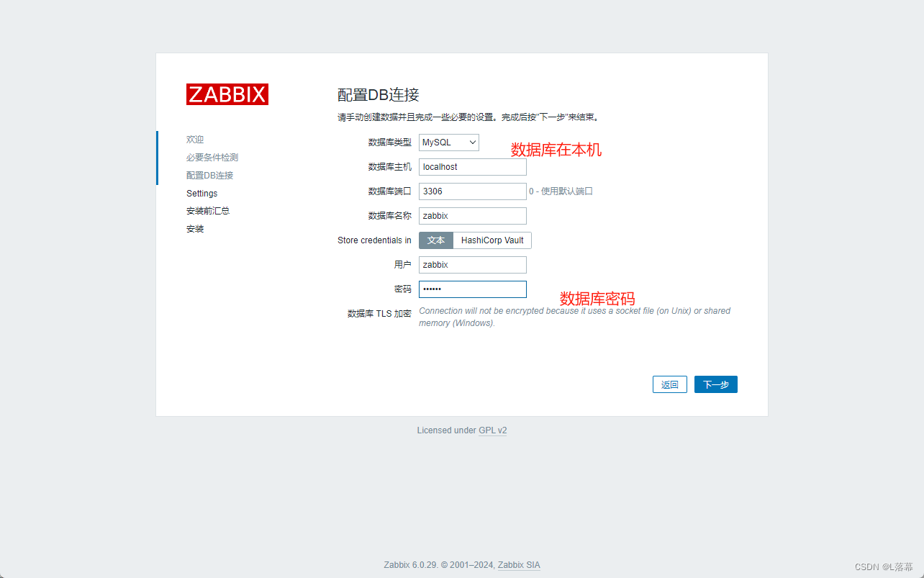Screen dimensions: 924x578
Task: Select 安装 step in sidebar
Action: pyautogui.click(x=195, y=229)
